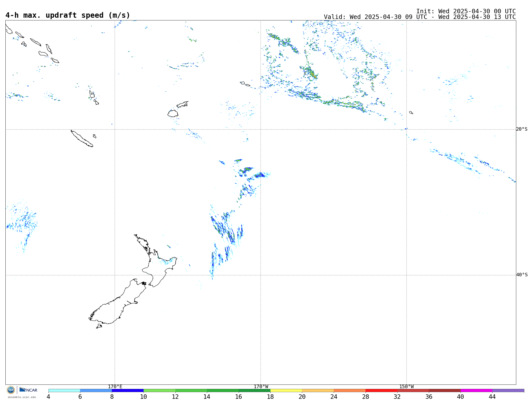Click the colorbar tick label 32
Viewport: 532px width, 400px height.
tap(397, 397)
